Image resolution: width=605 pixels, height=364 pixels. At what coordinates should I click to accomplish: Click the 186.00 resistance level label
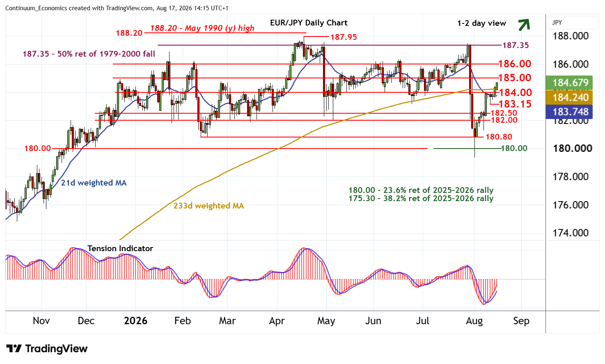[515, 64]
